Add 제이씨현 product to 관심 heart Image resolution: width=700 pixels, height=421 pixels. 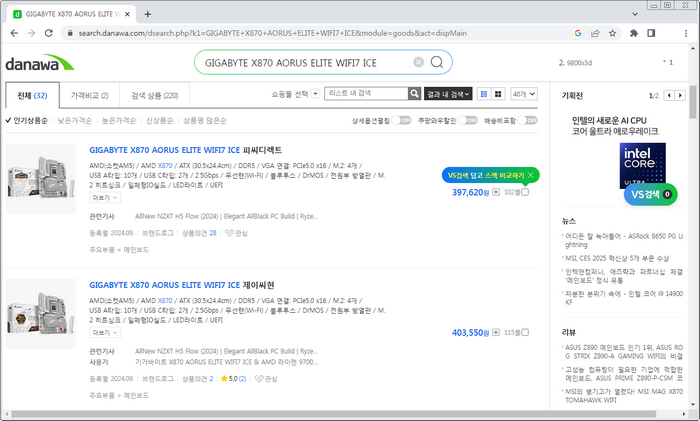click(266, 379)
